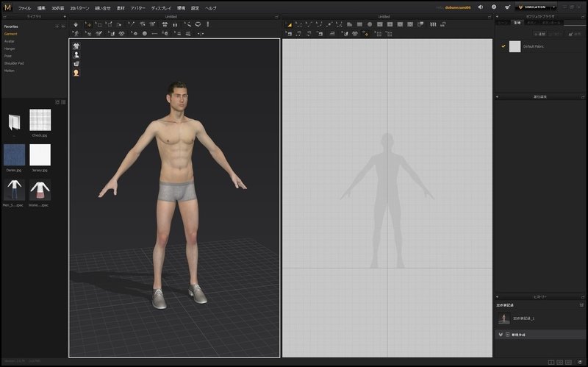Viewport: 588px width, 367px height.
Task: Collapse the history panel arrow
Action: click(x=498, y=297)
